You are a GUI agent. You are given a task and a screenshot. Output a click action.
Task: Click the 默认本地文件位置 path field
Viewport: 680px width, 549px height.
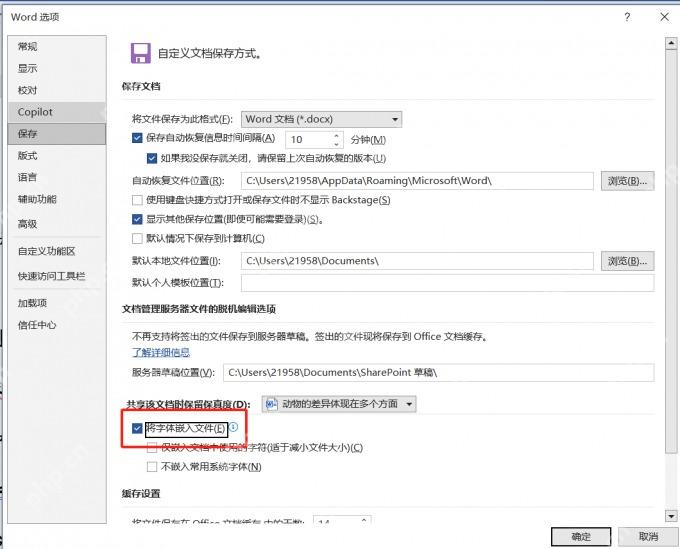tap(417, 261)
